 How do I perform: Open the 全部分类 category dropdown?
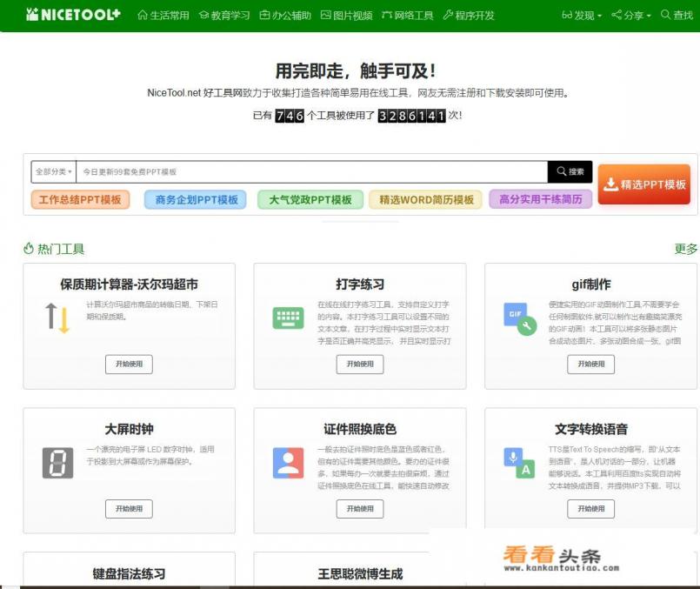pos(55,171)
